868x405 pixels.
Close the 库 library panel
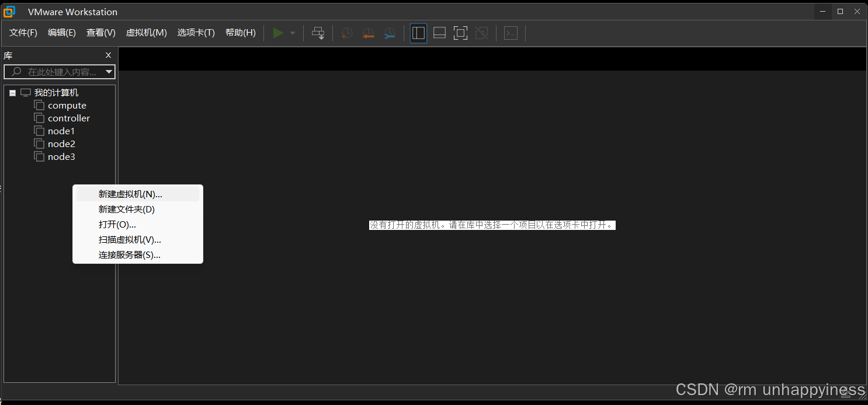[x=108, y=55]
